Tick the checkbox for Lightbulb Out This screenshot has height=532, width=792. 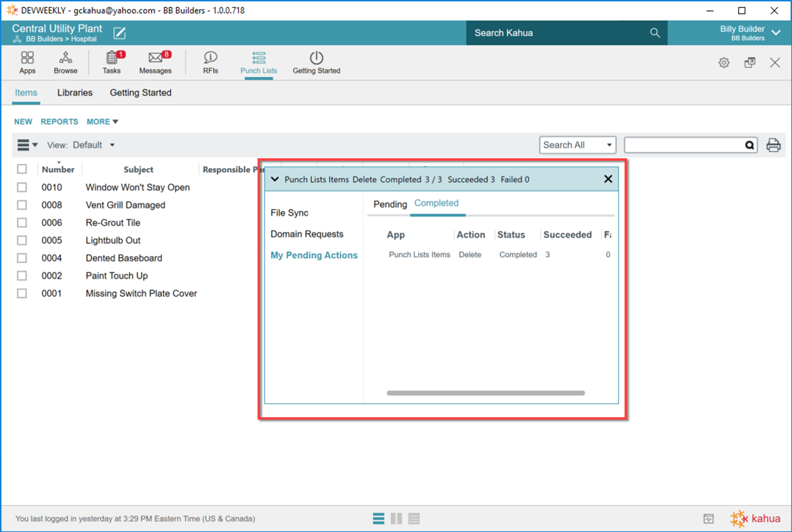point(22,240)
